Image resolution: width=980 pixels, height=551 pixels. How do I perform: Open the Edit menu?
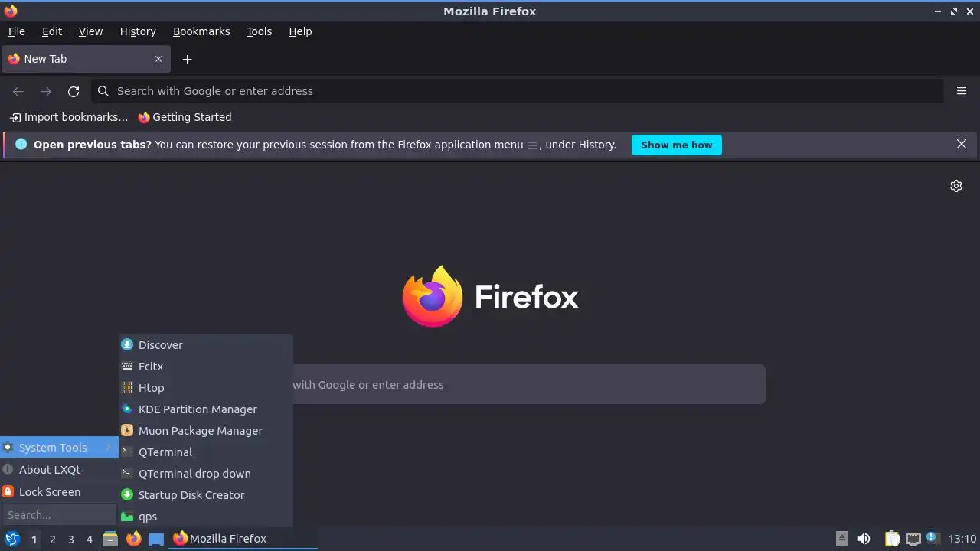(52, 31)
